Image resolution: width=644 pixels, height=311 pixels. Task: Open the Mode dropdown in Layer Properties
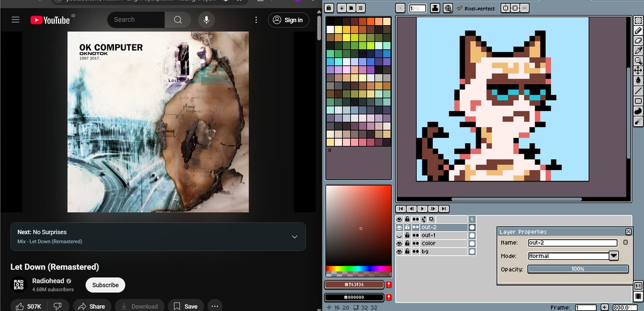tap(614, 256)
